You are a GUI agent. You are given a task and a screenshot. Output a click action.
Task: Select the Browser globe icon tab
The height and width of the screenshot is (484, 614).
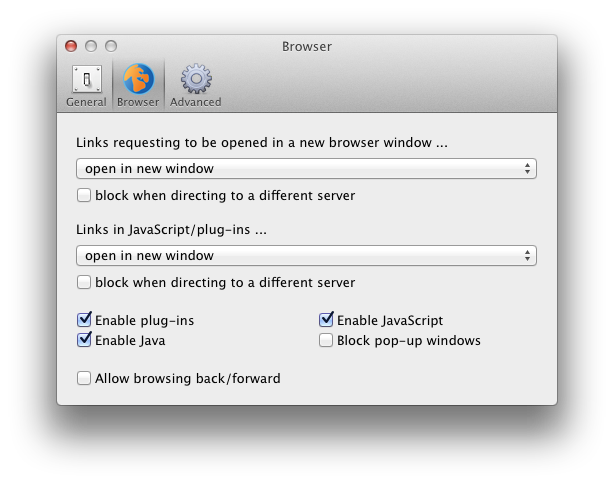(x=138, y=86)
